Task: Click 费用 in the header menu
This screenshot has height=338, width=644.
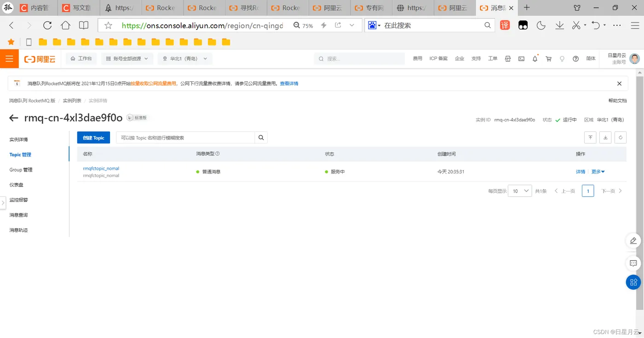Action: [417, 59]
